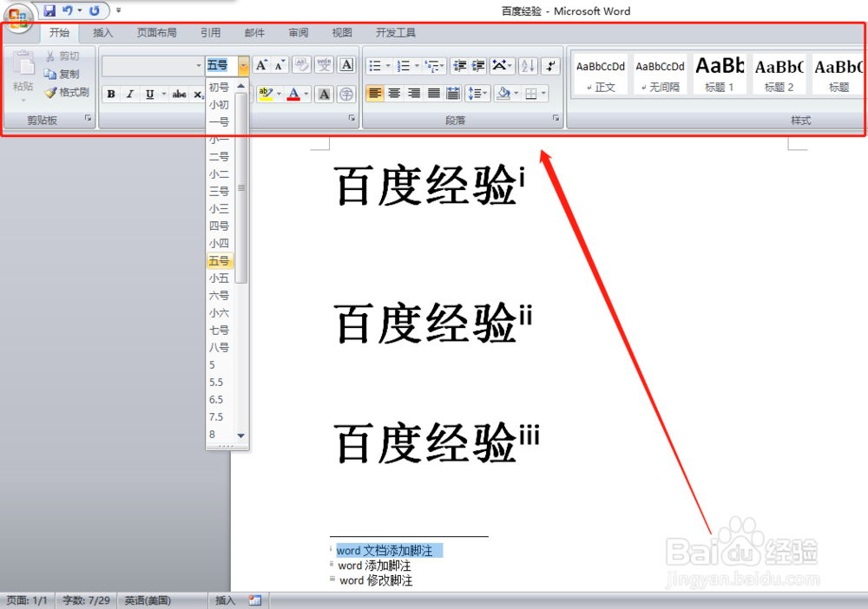
Task: Click the borders grid icon
Action: tap(531, 94)
